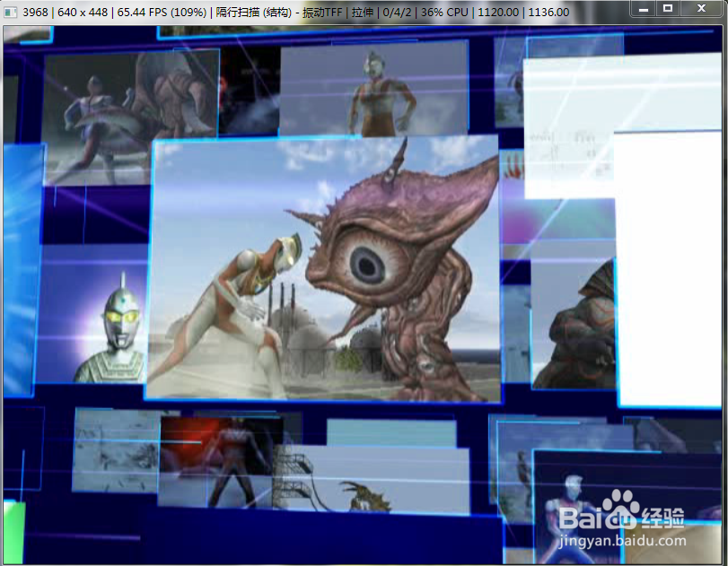
Task: Click the '640 x 448' resolution text
Action: click(x=83, y=13)
